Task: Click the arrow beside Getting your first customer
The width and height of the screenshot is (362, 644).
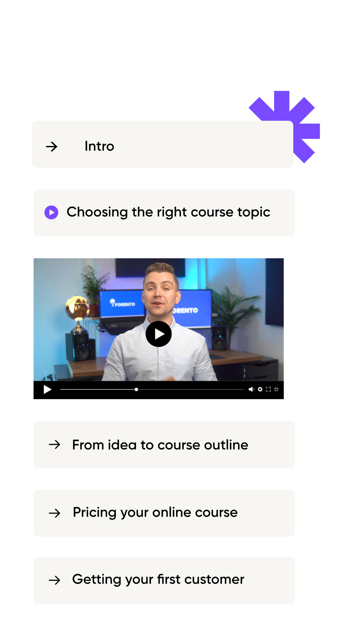Action: point(54,580)
